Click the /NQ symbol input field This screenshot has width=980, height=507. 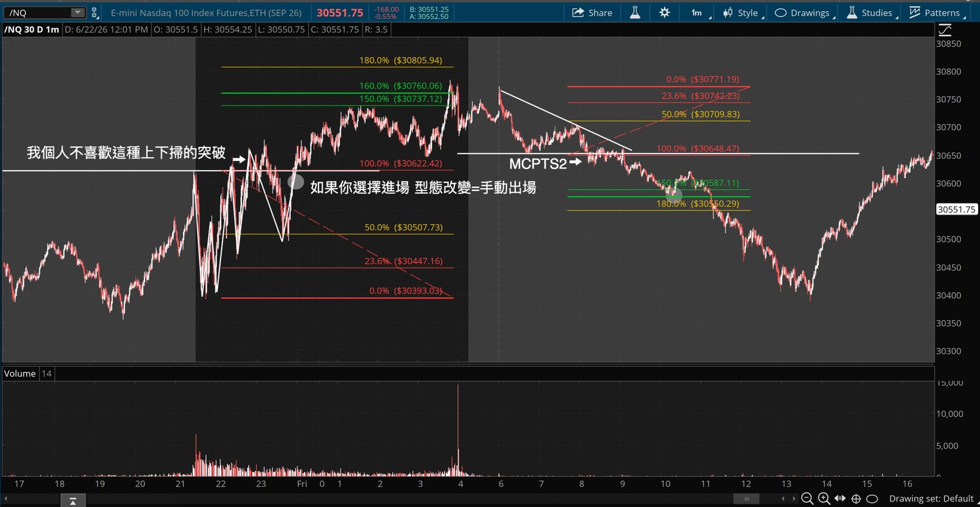point(38,12)
